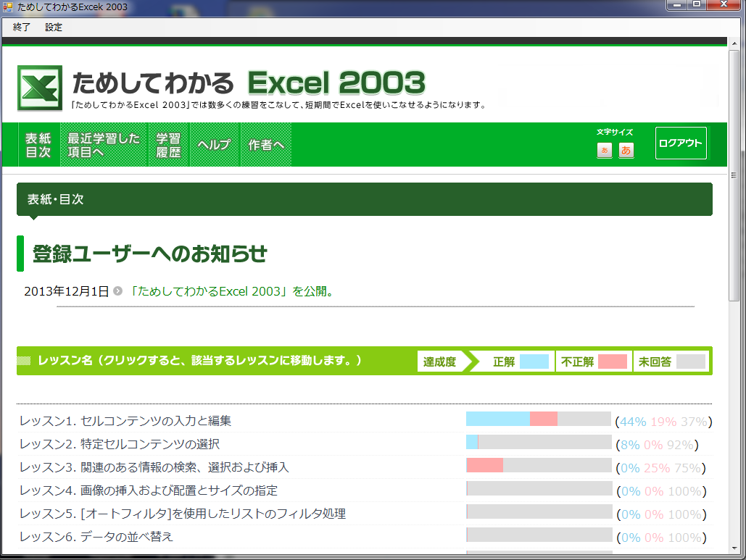Viewport: 746px width, 560px height.
Task: Click the 表紙・目次 section header
Action: tap(365, 199)
